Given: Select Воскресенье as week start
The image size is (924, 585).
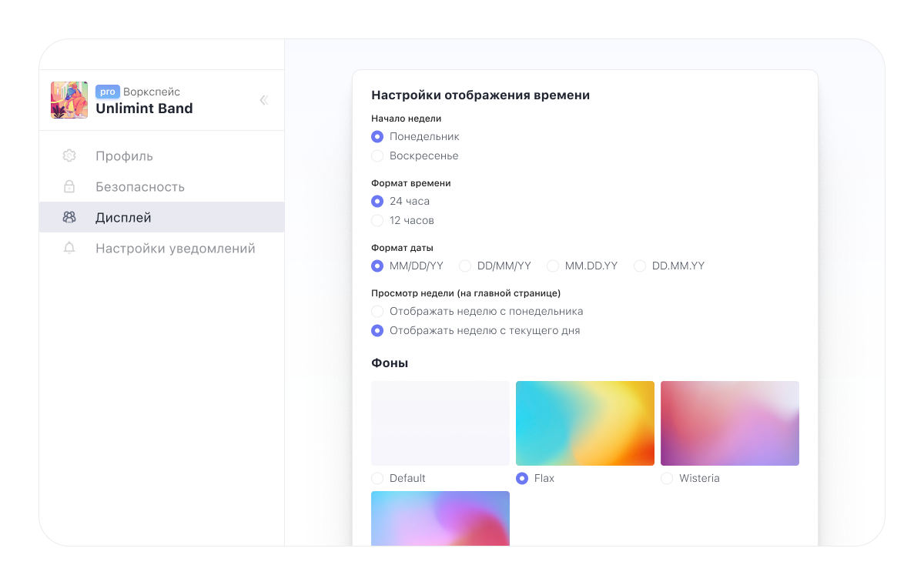Looking at the screenshot, I should 377,155.
